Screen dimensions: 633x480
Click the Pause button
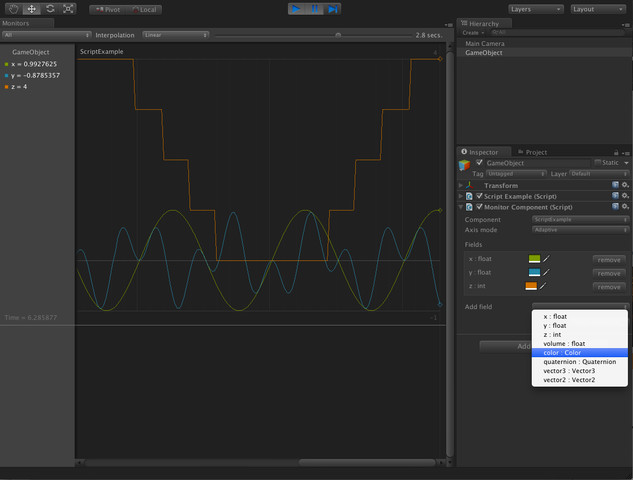tap(314, 9)
